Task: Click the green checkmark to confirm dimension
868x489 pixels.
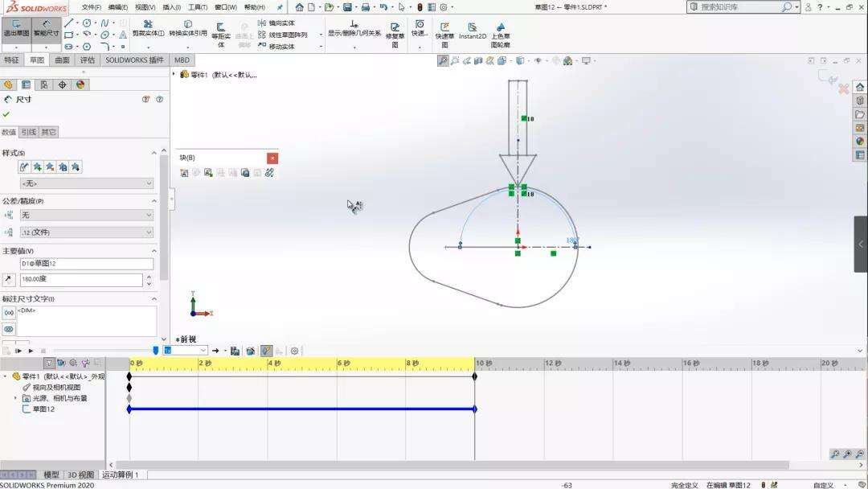Action: click(x=6, y=114)
